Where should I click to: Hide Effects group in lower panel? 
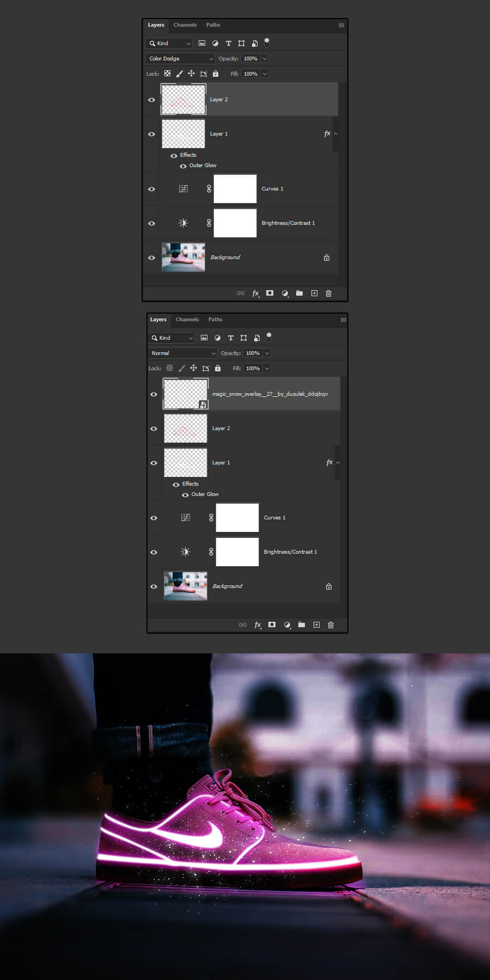pos(176,485)
